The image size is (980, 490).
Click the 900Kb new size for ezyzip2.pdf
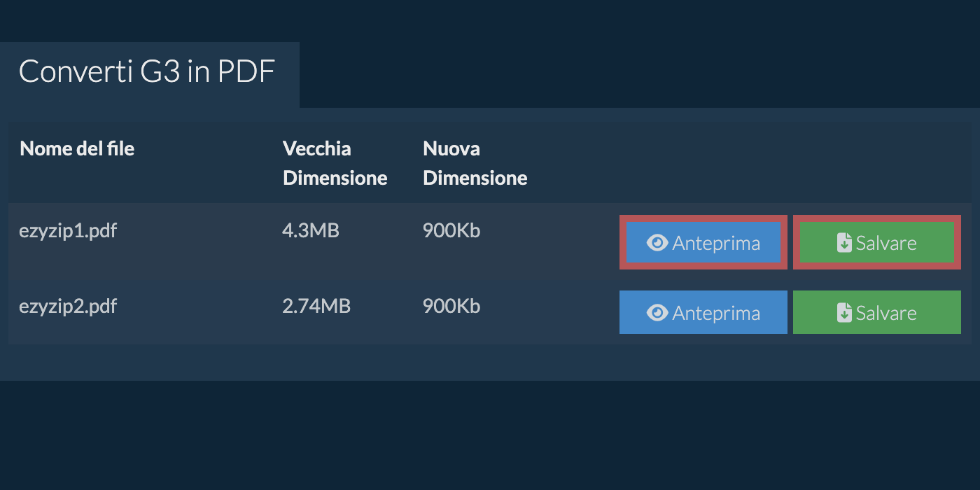click(451, 307)
